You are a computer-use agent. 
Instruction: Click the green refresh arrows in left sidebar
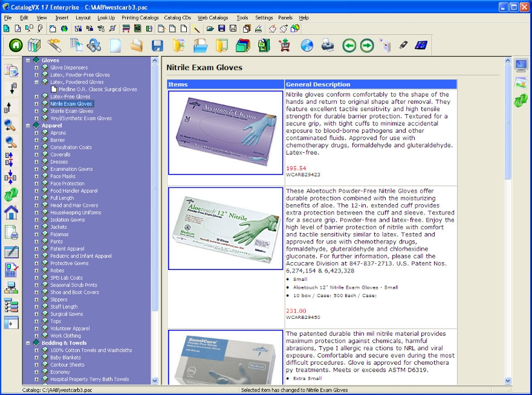(11, 194)
